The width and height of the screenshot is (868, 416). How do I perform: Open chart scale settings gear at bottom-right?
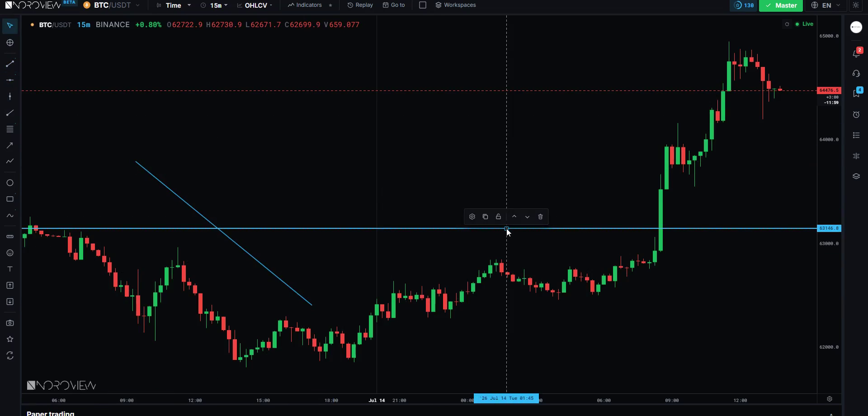click(x=830, y=399)
